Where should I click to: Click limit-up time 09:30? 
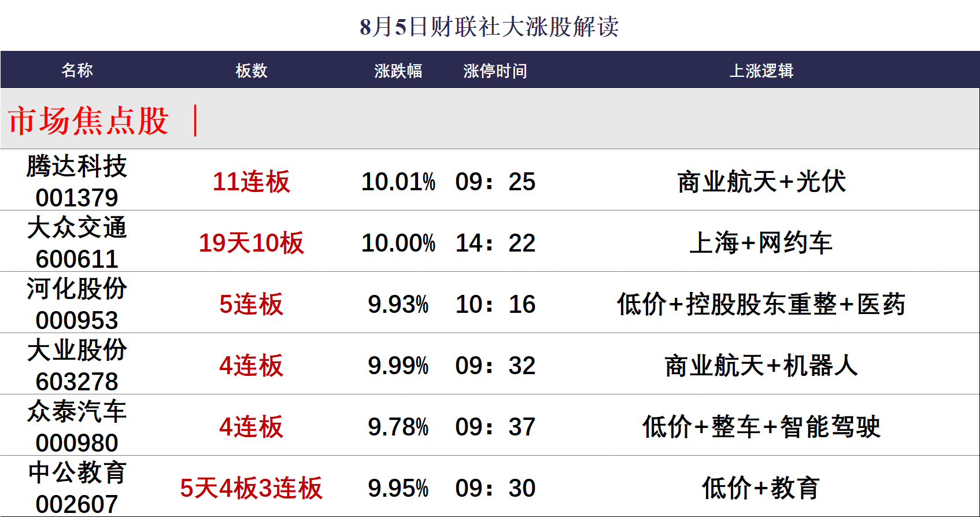coord(495,488)
